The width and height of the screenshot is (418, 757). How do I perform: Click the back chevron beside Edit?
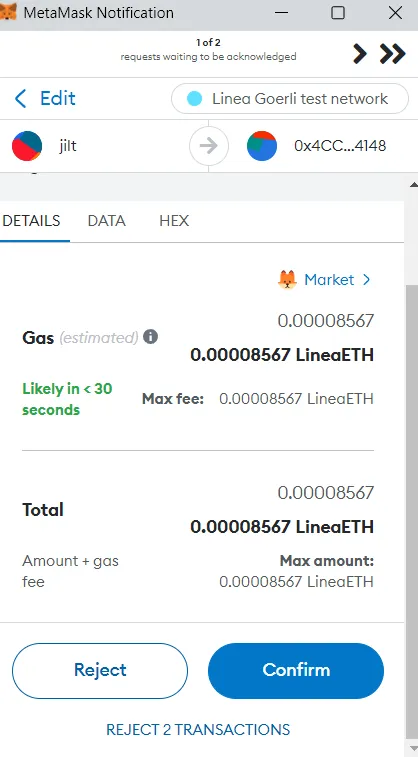tap(20, 98)
